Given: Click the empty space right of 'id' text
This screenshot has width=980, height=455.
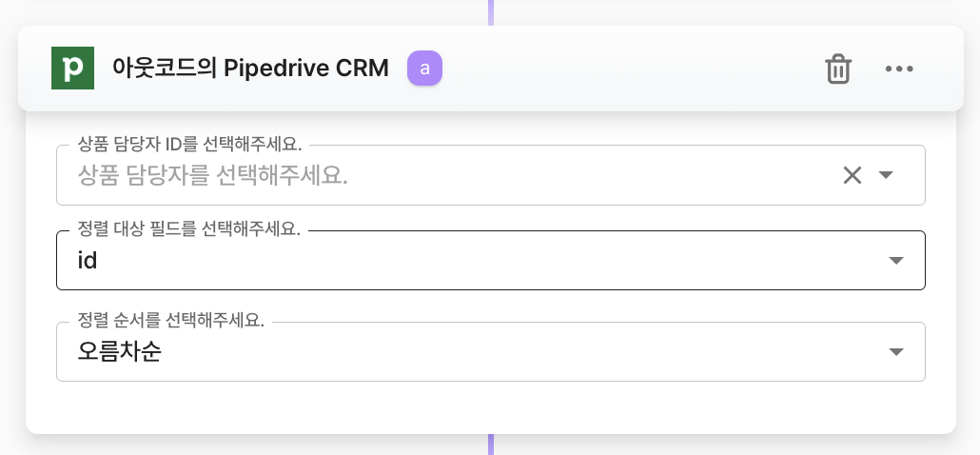Looking at the screenshot, I should [476, 261].
